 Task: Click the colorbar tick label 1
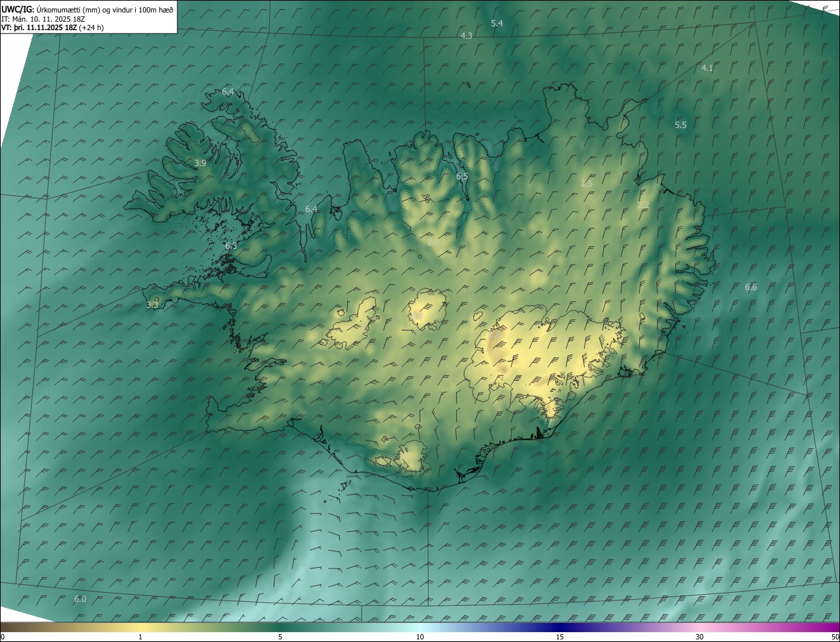point(140,637)
